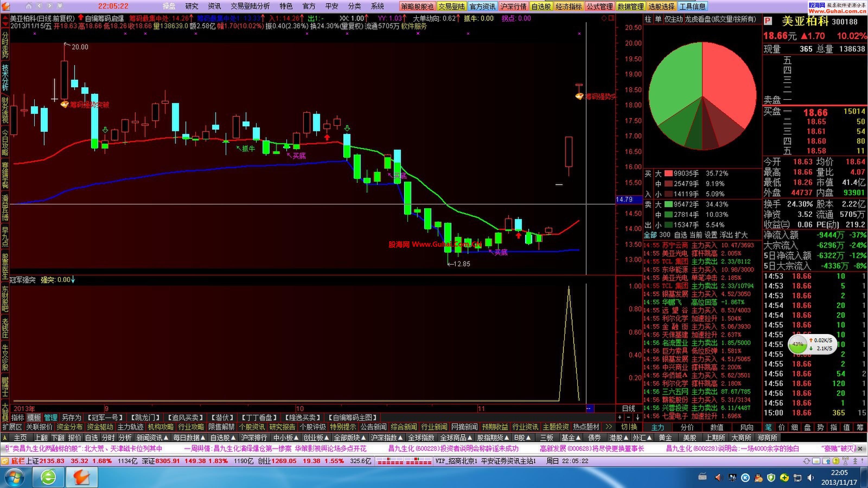Screen dimensions: 868x488
Task: Expand the 港股 menu
Action: click(619, 438)
